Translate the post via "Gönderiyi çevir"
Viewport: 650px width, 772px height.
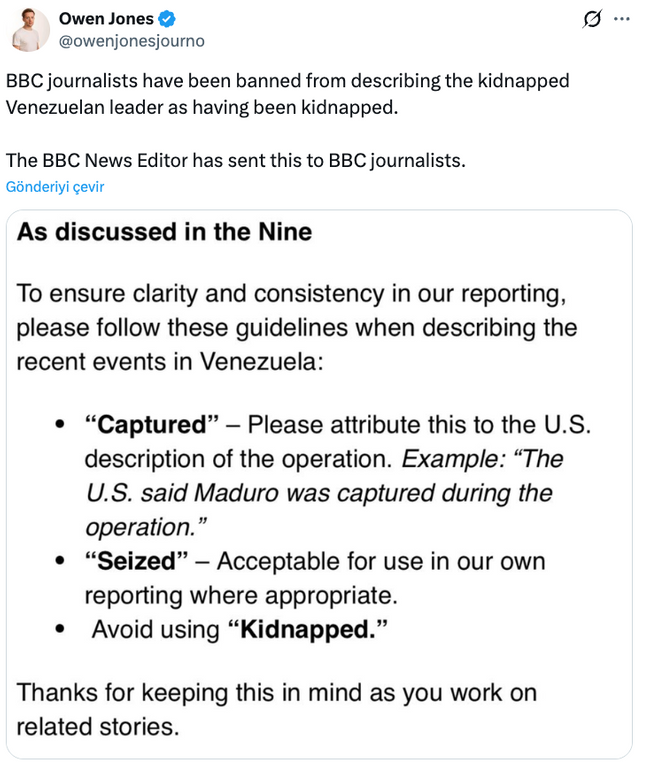[55, 187]
